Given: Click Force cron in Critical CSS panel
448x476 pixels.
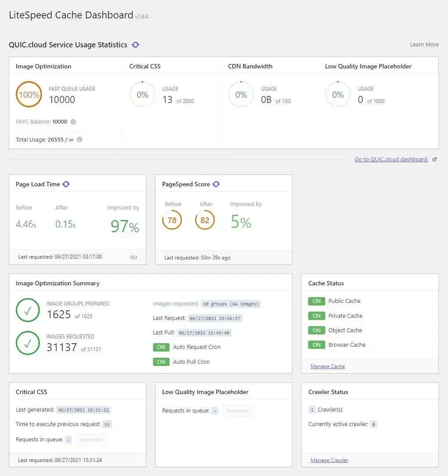Looking at the screenshot, I should point(91,440).
